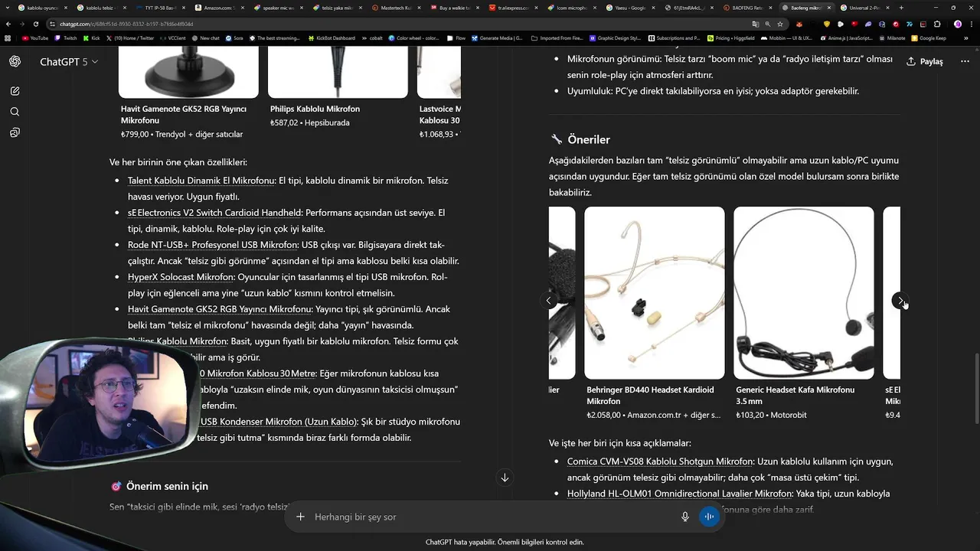
Task: Open Sora bookmark
Action: click(x=234, y=37)
